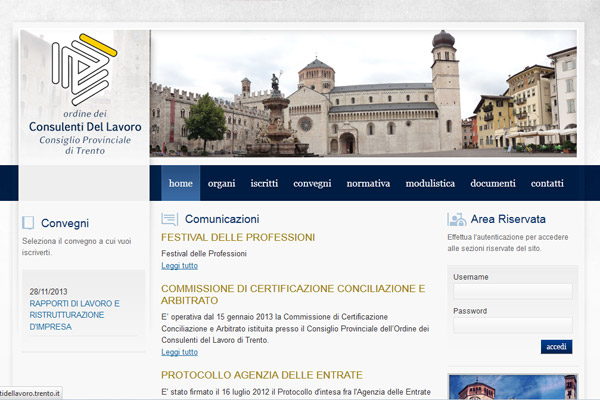Go to the contatti page
The width and height of the screenshot is (600, 400).
click(547, 184)
